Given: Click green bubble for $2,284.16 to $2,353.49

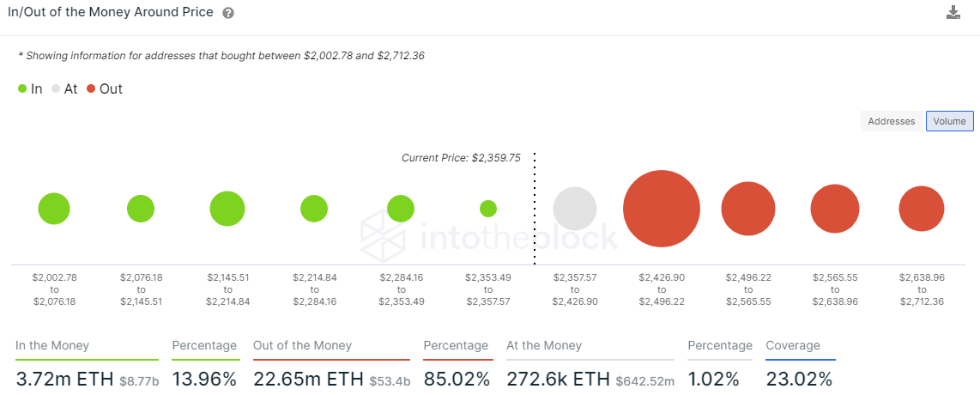Looking at the screenshot, I should (x=401, y=209).
